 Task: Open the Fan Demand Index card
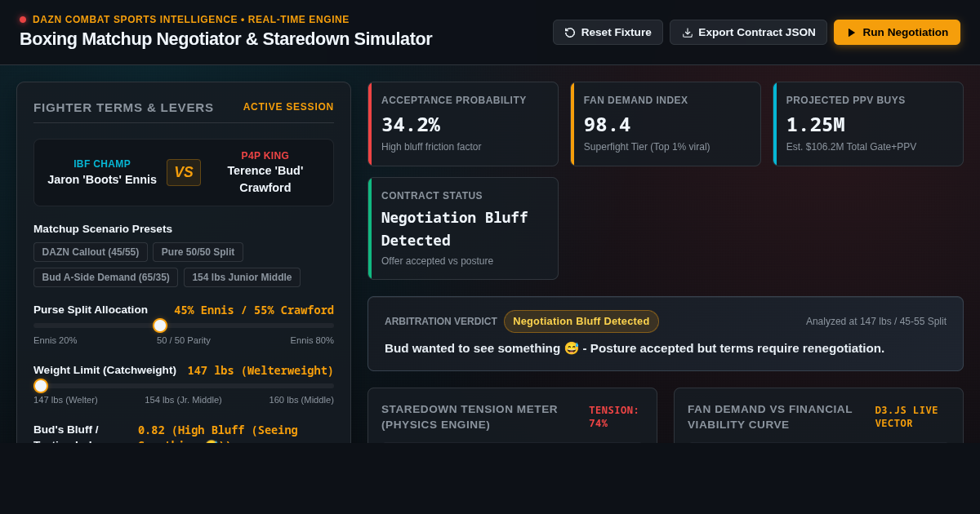tap(666, 124)
